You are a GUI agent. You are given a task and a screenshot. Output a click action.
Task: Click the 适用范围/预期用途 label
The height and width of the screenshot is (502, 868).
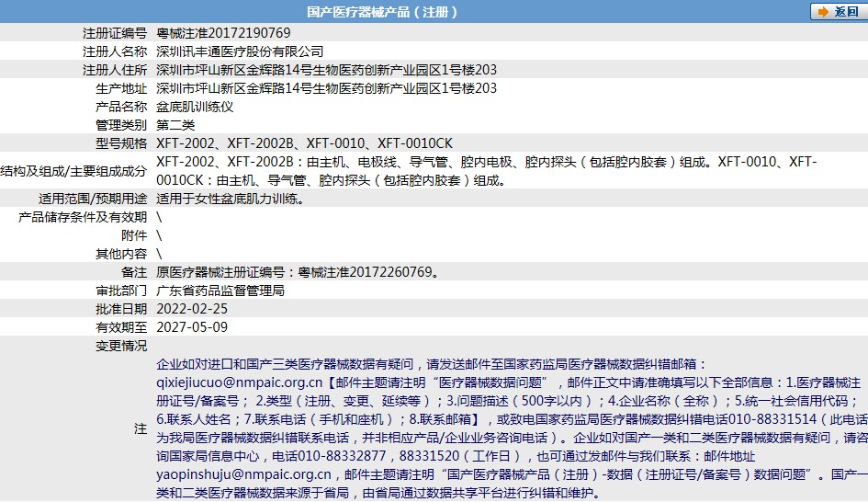pyautogui.click(x=93, y=199)
